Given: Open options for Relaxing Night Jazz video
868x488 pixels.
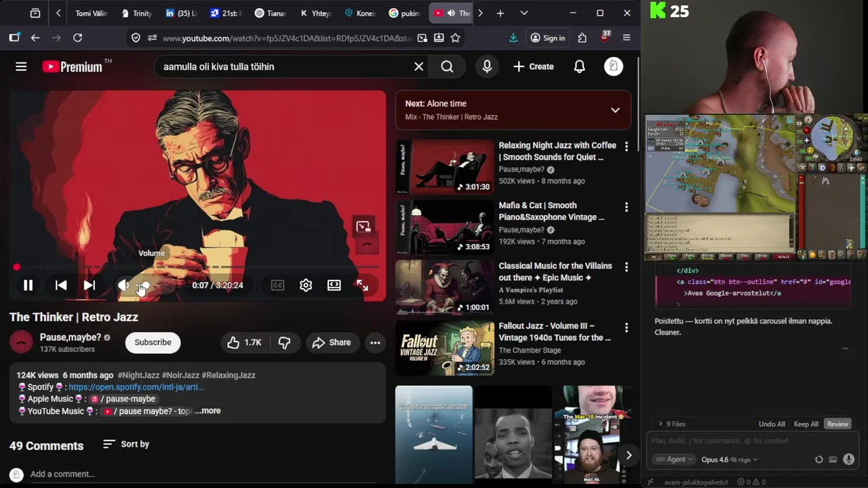Looking at the screenshot, I should (626, 146).
